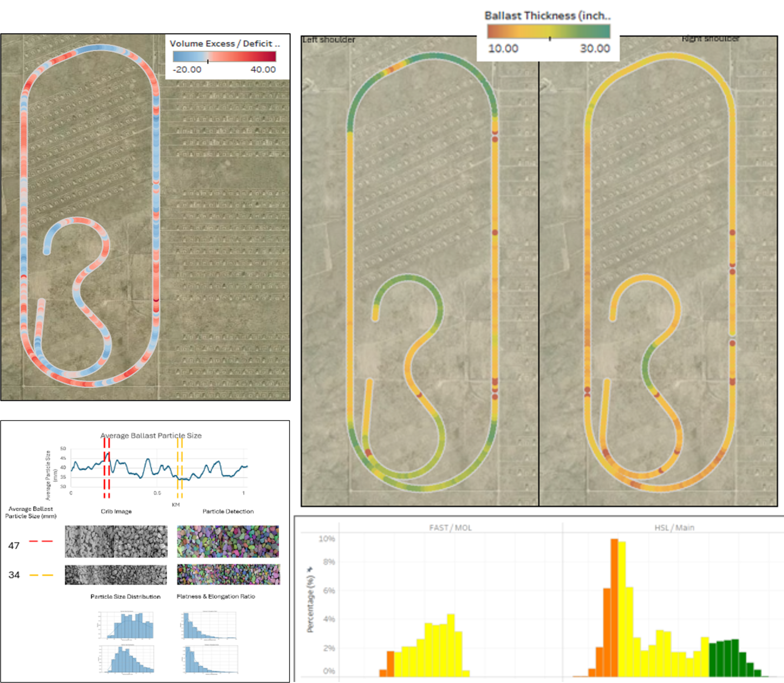Click the KM axis label under particle chart
Image resolution: width=784 pixels, height=683 pixels.
coord(176,505)
